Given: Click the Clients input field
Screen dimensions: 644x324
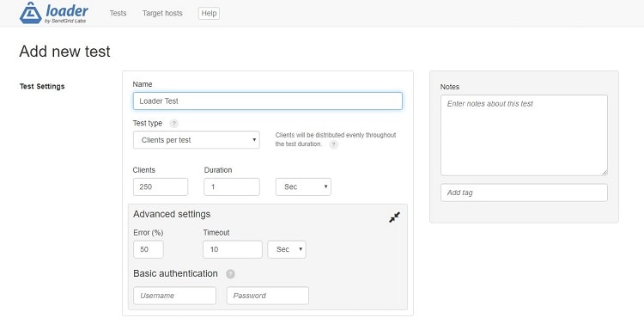Looking at the screenshot, I should [161, 186].
